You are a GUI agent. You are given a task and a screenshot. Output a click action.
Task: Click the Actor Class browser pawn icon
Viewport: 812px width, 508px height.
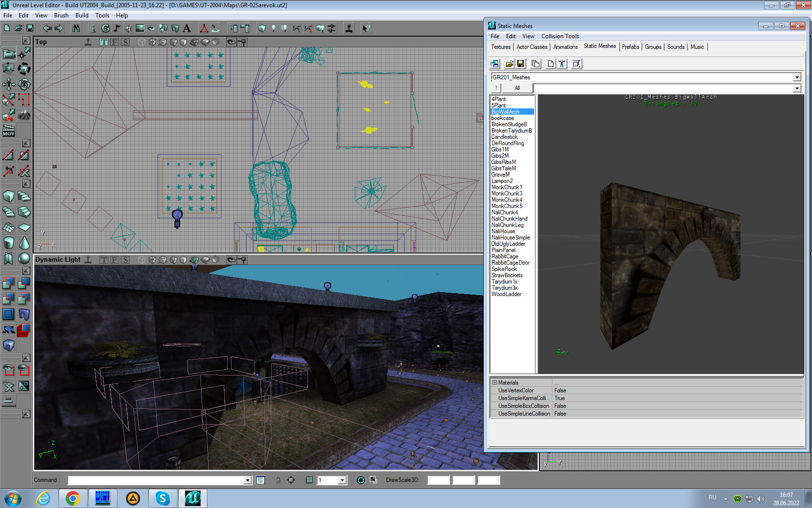tap(93, 29)
